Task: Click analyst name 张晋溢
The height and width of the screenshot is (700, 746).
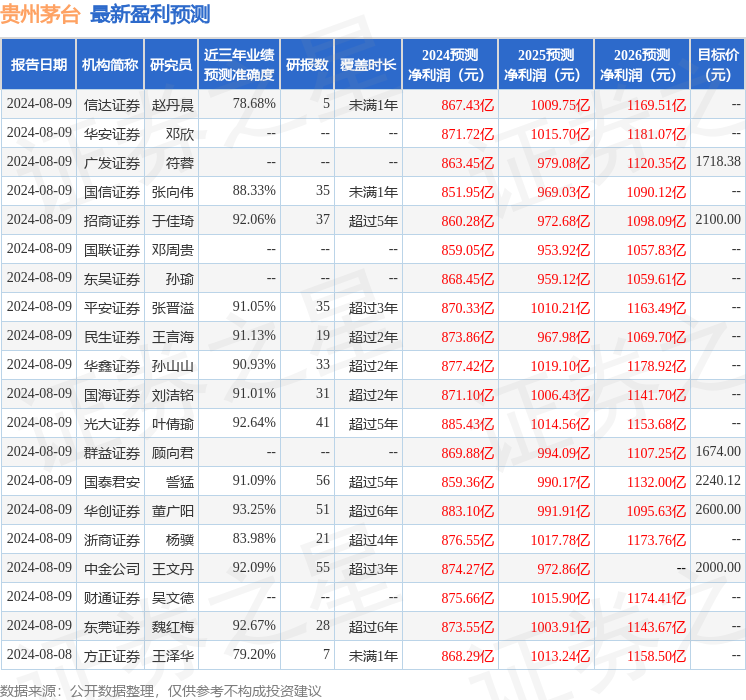Action: point(173,308)
